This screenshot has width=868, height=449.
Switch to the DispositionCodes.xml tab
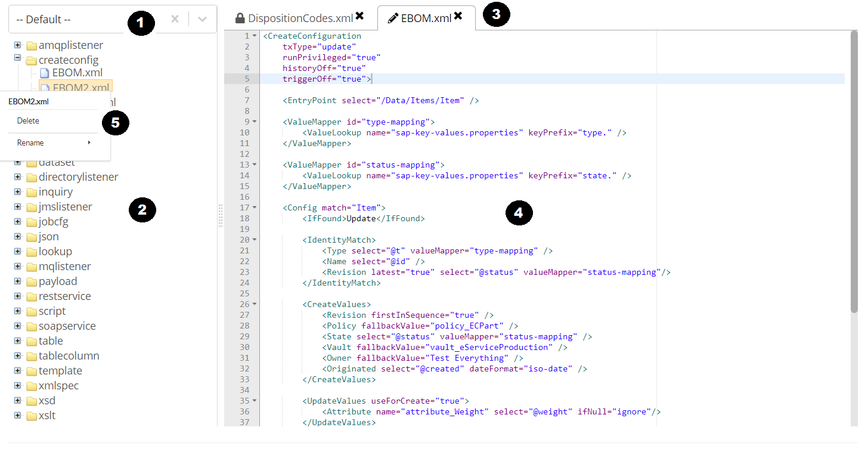point(300,18)
